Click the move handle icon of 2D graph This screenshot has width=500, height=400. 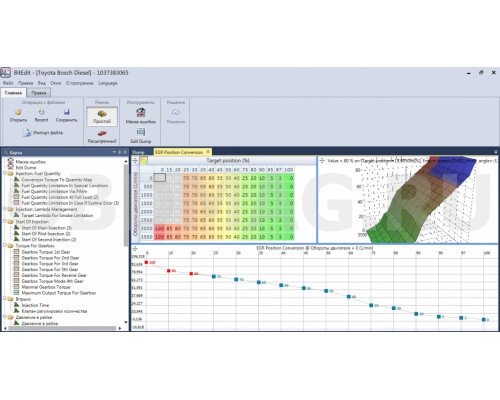pos(135,248)
